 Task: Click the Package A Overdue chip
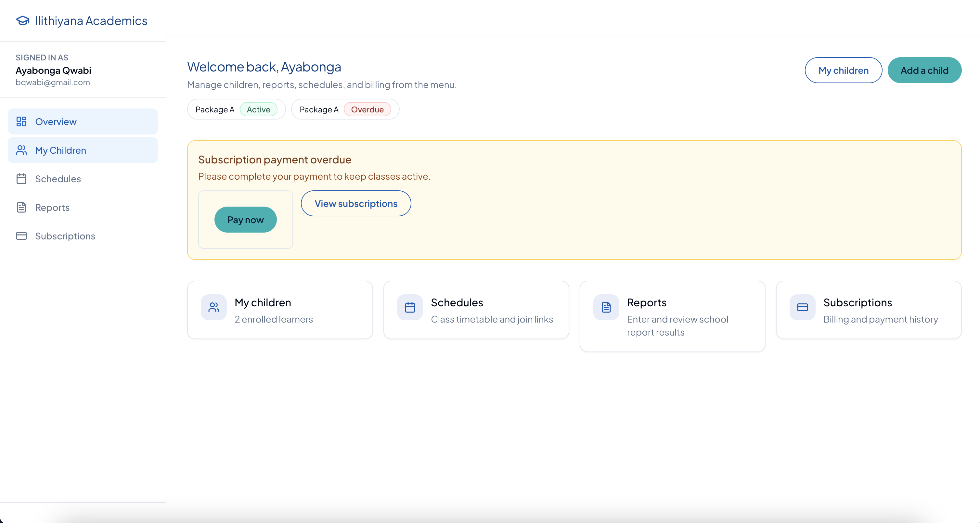coord(345,109)
